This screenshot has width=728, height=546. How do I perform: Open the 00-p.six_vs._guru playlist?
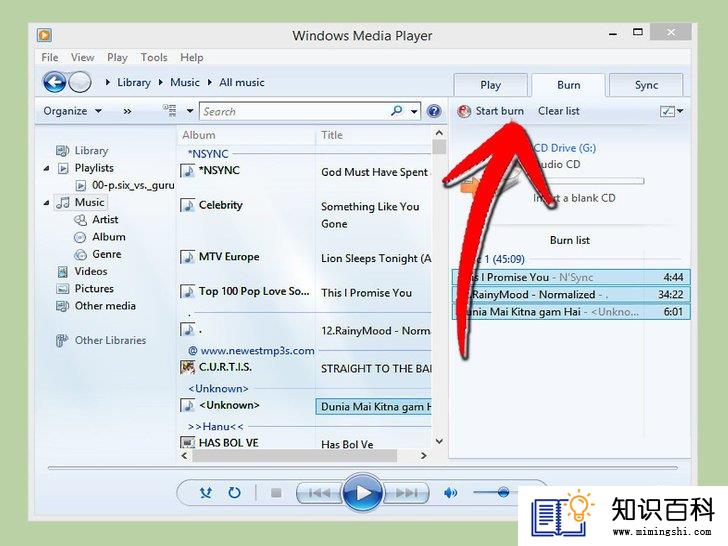point(133,185)
